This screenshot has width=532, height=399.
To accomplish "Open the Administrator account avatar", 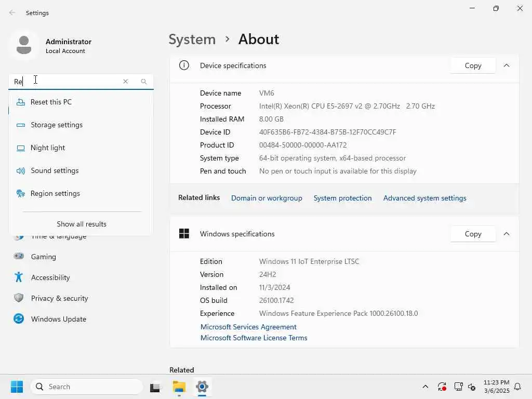I will [x=24, y=45].
